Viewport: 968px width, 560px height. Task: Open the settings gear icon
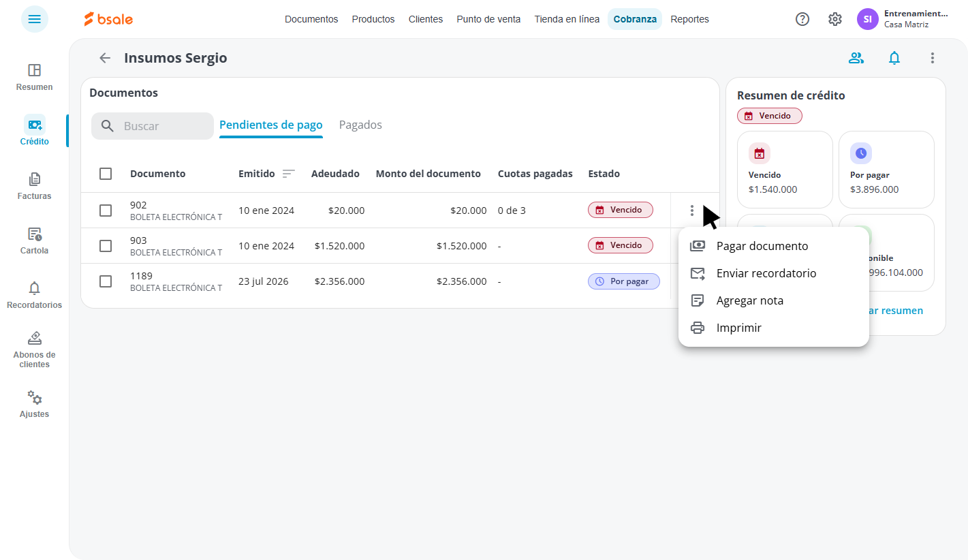coord(835,19)
